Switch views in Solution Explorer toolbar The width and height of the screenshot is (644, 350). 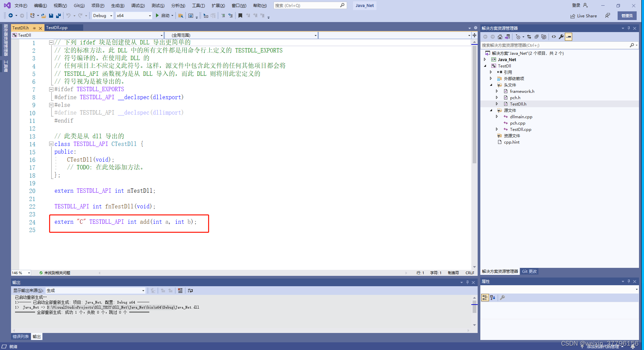coord(507,37)
